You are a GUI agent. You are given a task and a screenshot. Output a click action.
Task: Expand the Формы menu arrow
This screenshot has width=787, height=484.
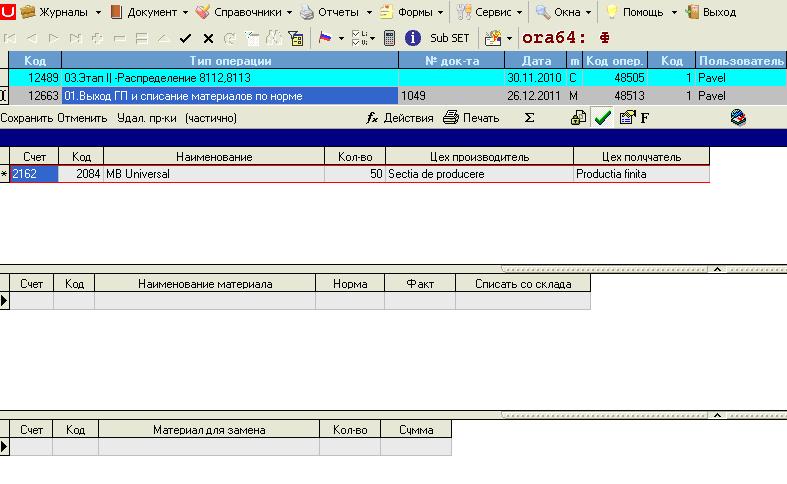pyautogui.click(x=440, y=13)
